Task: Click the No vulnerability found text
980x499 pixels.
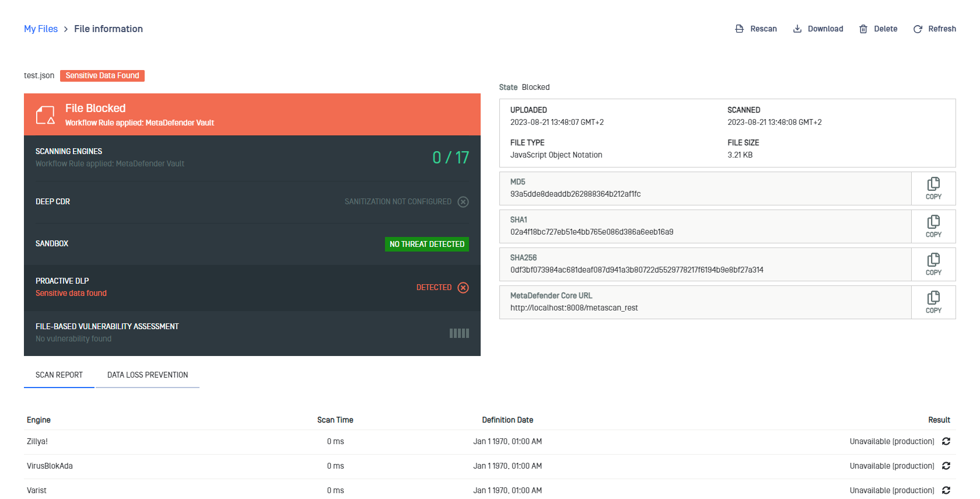Action: (73, 339)
